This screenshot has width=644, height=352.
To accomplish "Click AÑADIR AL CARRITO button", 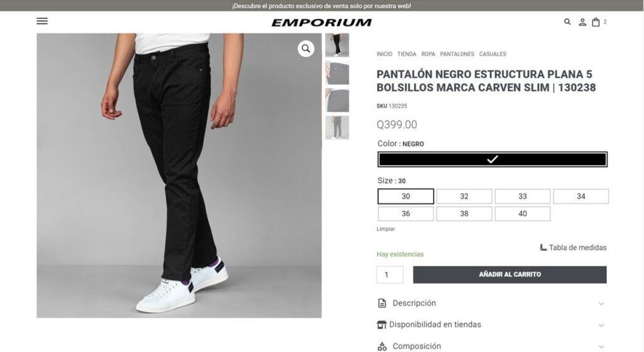I will [x=509, y=275].
